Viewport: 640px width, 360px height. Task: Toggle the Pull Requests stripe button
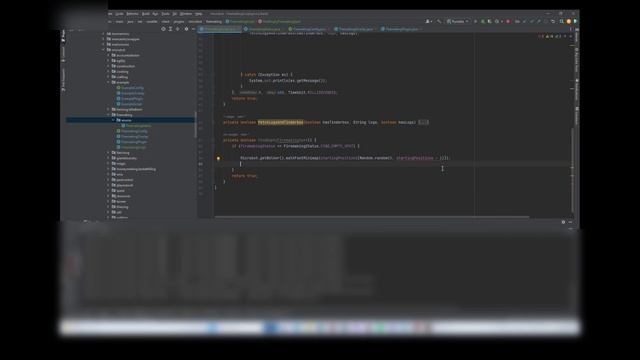coord(63,79)
